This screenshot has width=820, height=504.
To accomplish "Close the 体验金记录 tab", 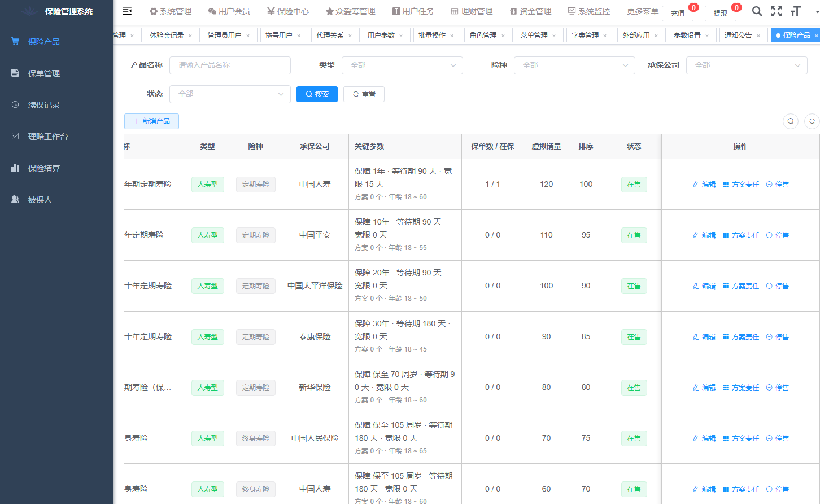I will 190,36.
